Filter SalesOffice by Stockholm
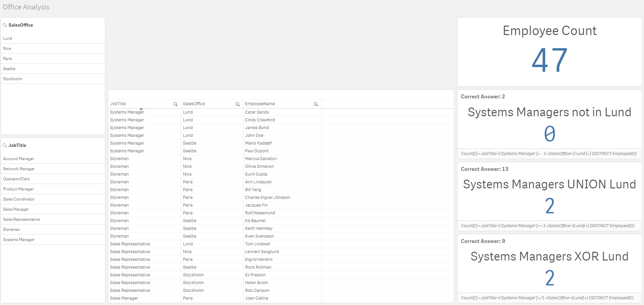Image resolution: width=644 pixels, height=305 pixels. [12, 79]
